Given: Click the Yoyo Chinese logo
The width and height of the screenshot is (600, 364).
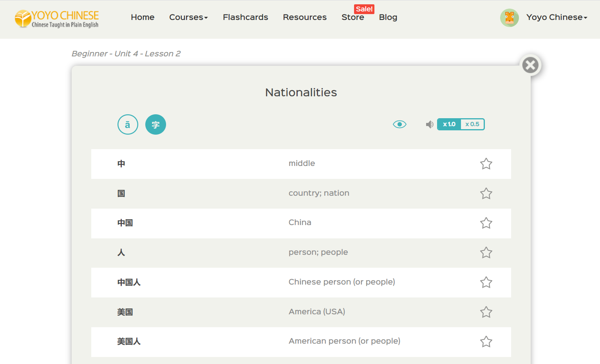Looking at the screenshot, I should click(x=57, y=19).
